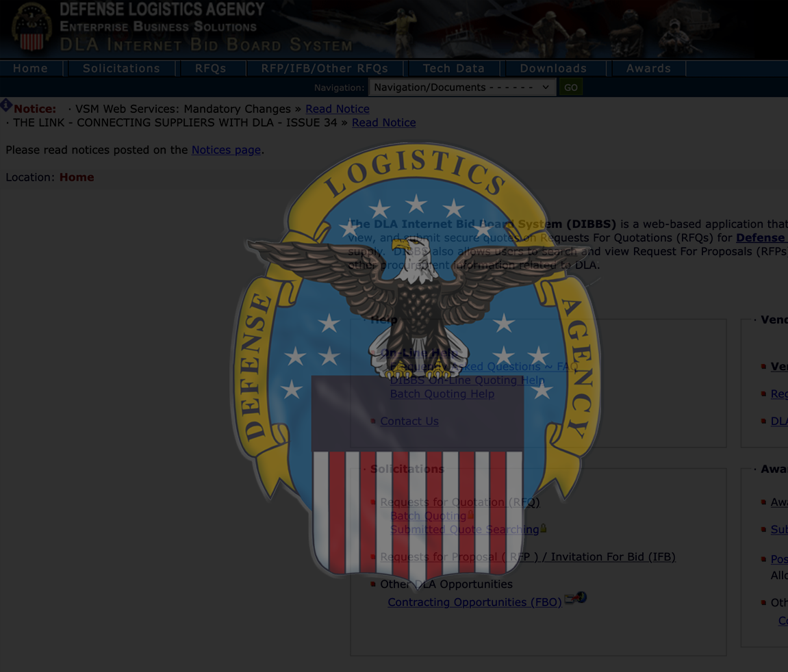
Task: Open Submitted Quote Searching
Action: (464, 529)
